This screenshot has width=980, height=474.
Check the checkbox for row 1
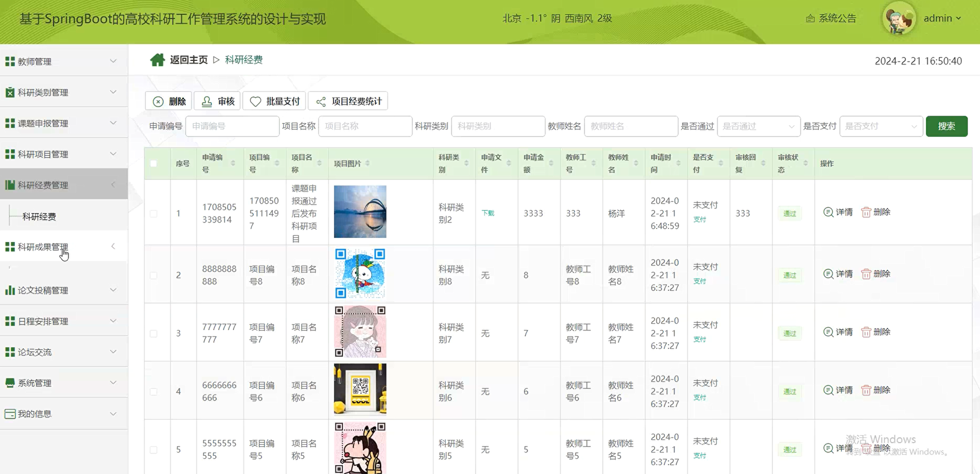(x=154, y=214)
